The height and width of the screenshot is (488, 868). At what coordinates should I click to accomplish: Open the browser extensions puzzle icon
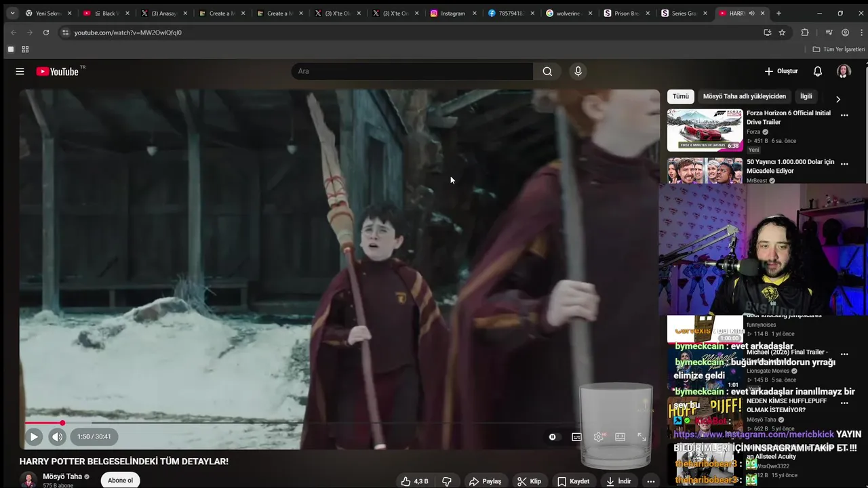pyautogui.click(x=805, y=33)
